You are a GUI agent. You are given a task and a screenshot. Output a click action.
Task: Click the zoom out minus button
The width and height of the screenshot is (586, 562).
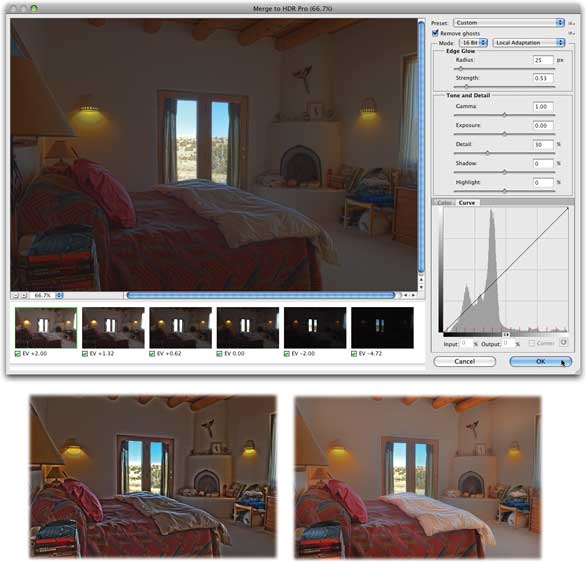click(15, 295)
